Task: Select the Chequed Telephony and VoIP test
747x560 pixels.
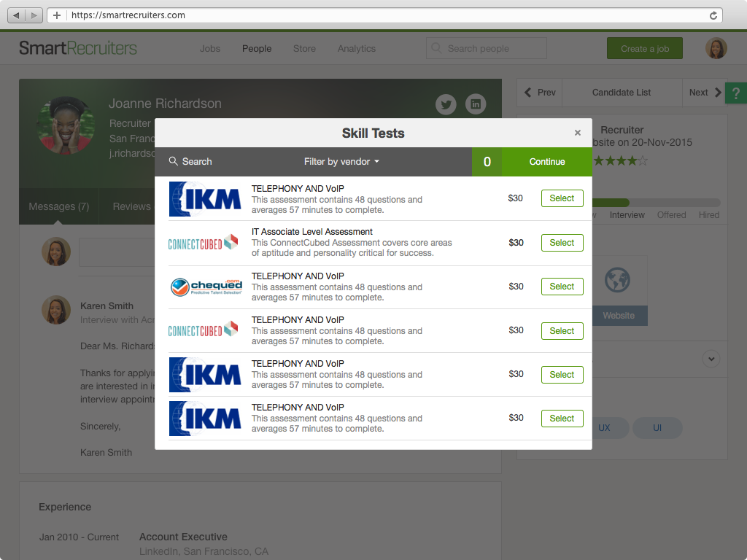Action: coord(562,287)
